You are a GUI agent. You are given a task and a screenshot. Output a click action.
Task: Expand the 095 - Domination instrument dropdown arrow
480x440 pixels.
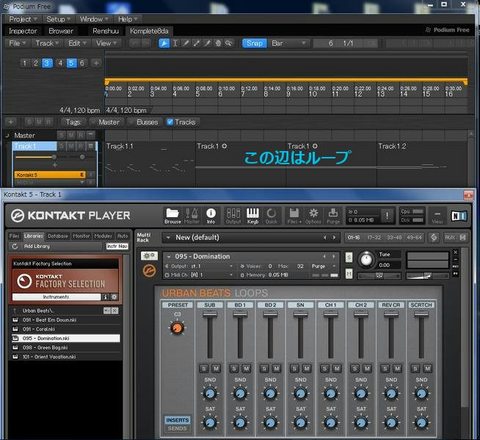tap(169, 256)
